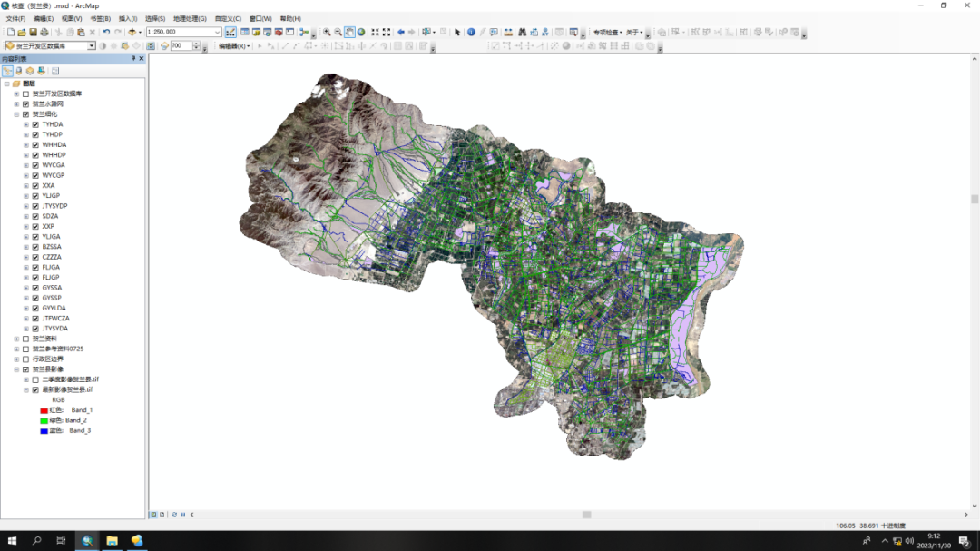
Task: Collapse the 贺兰细化 group layer
Action: pyautogui.click(x=16, y=114)
